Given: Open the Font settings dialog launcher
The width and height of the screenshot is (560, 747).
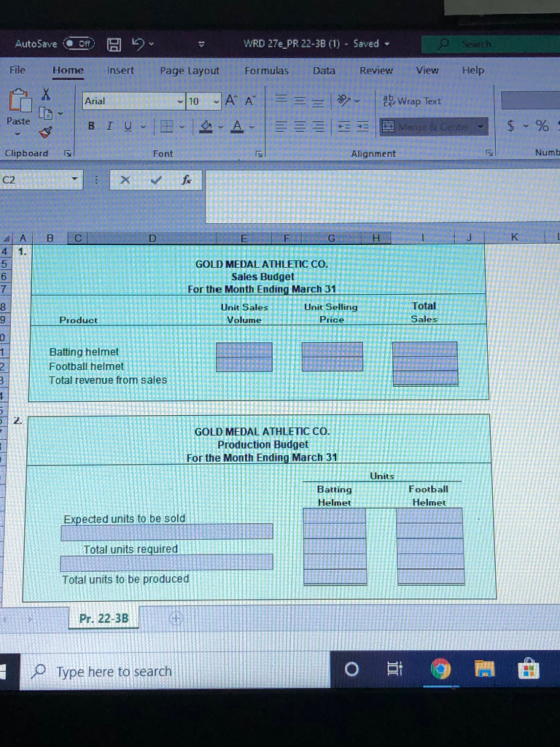Looking at the screenshot, I should [x=259, y=153].
